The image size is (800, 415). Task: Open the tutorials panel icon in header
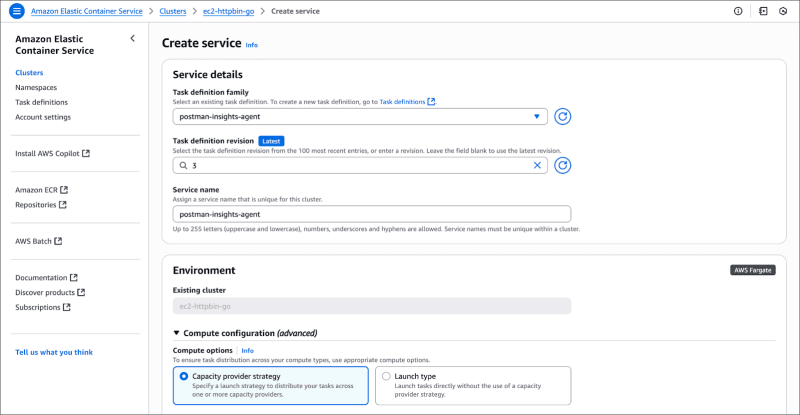click(x=763, y=11)
